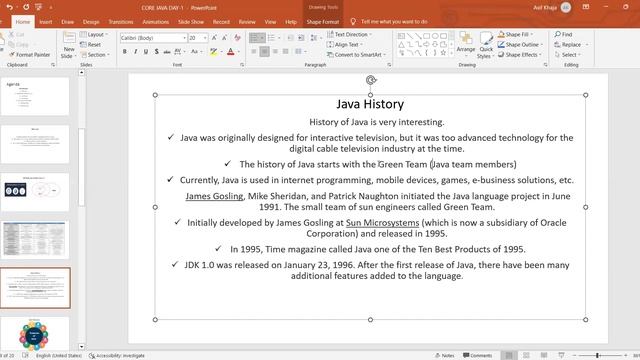Click Increase Font Size icon
640x360 pixels.
(x=214, y=38)
